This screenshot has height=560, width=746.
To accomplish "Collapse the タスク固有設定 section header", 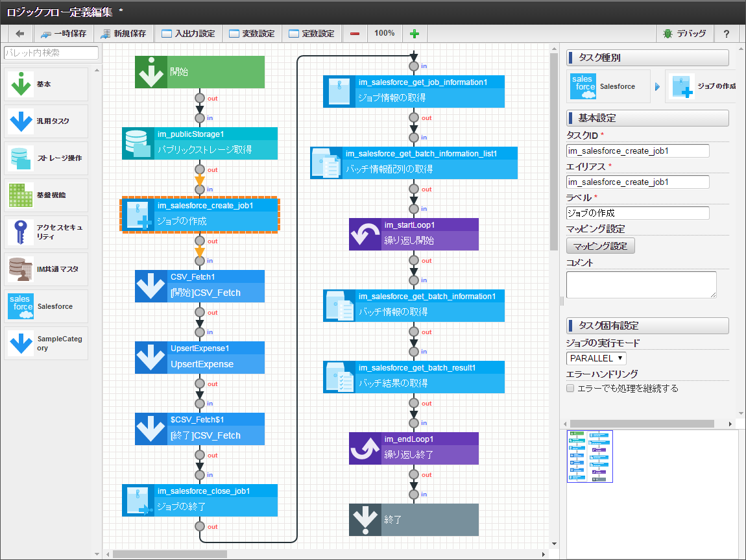I will (647, 326).
